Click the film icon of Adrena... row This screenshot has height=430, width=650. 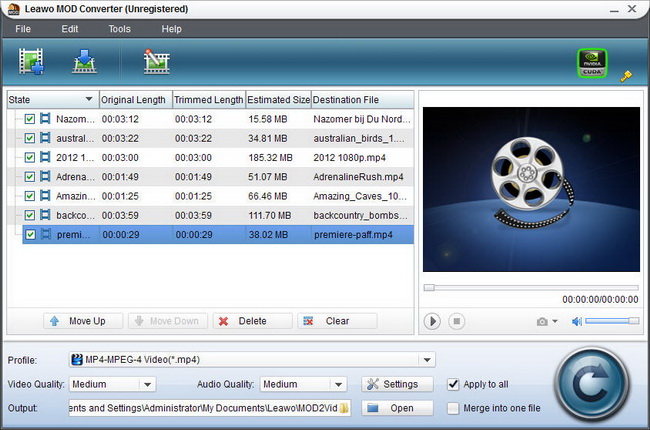pyautogui.click(x=45, y=176)
